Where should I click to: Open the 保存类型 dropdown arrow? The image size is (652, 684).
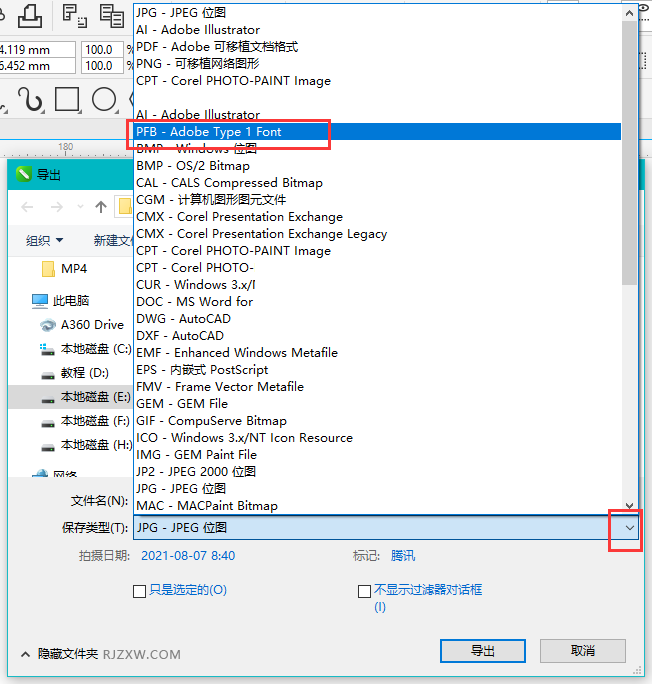[629, 527]
